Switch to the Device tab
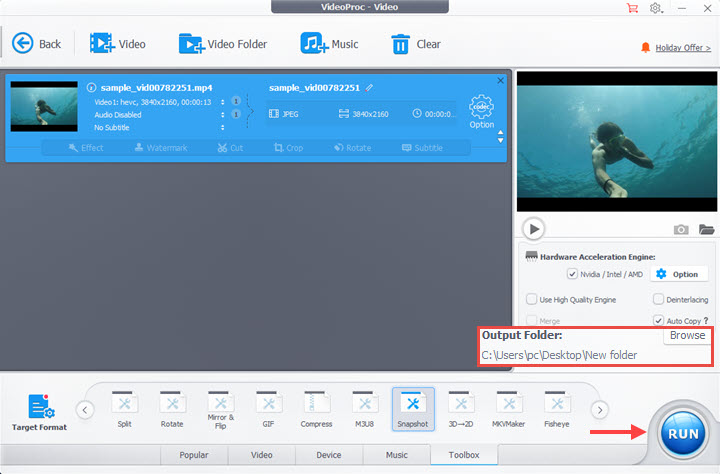Viewport: 720px width, 474px height. 328,455
